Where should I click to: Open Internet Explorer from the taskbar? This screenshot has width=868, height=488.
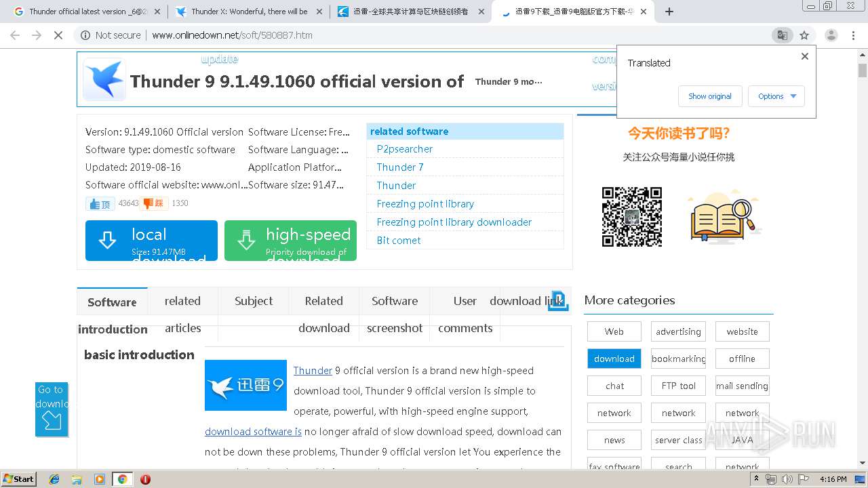point(55,479)
